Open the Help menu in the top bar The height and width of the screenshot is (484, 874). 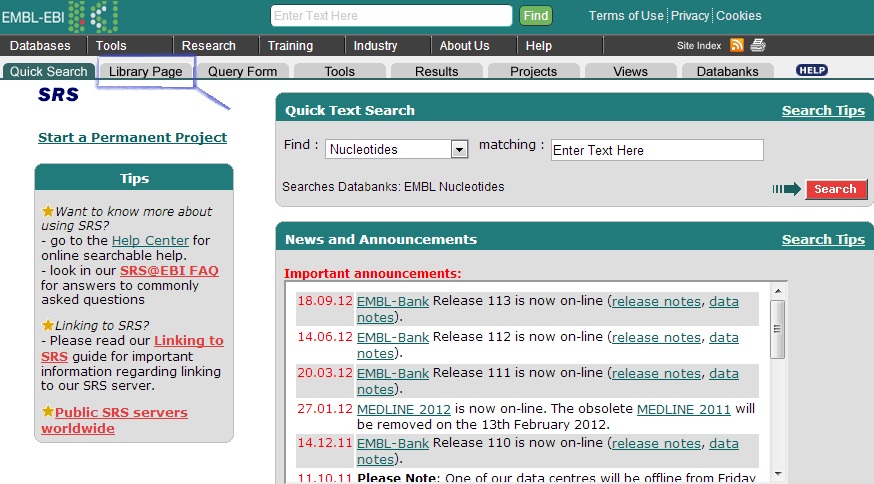(538, 46)
